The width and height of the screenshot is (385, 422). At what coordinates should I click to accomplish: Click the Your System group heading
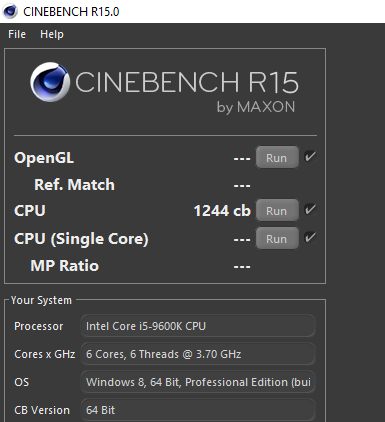41,300
